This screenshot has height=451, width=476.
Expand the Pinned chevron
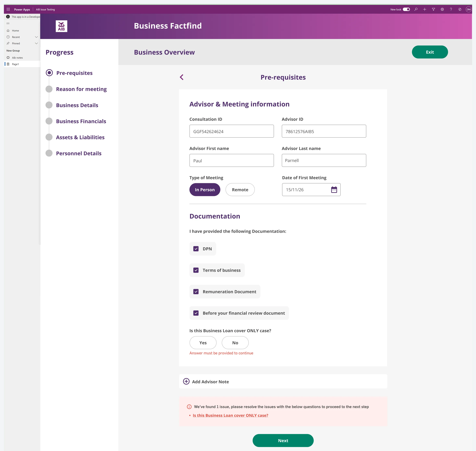pos(36,43)
